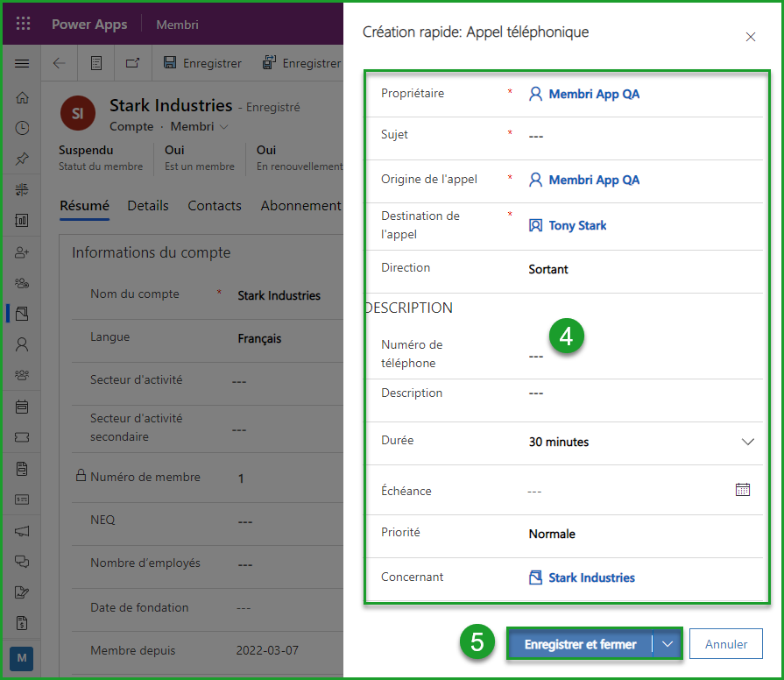The width and height of the screenshot is (784, 680).
Task: Click the back arrow in command bar
Action: 59,63
